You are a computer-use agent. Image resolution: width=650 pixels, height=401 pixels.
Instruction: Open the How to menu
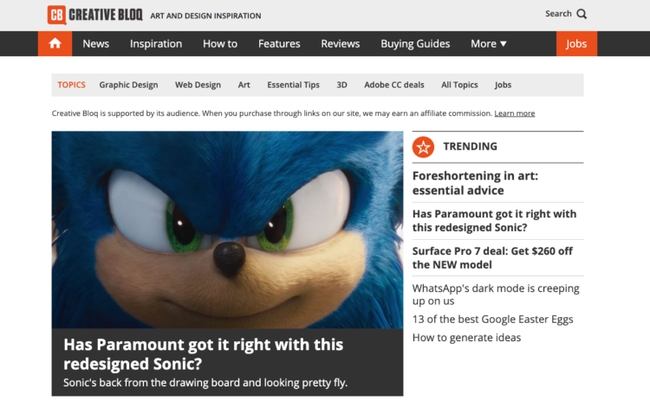220,44
